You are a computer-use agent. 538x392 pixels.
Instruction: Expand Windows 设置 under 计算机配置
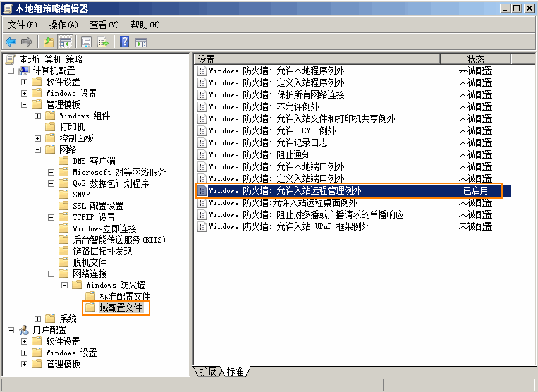[x=25, y=93]
